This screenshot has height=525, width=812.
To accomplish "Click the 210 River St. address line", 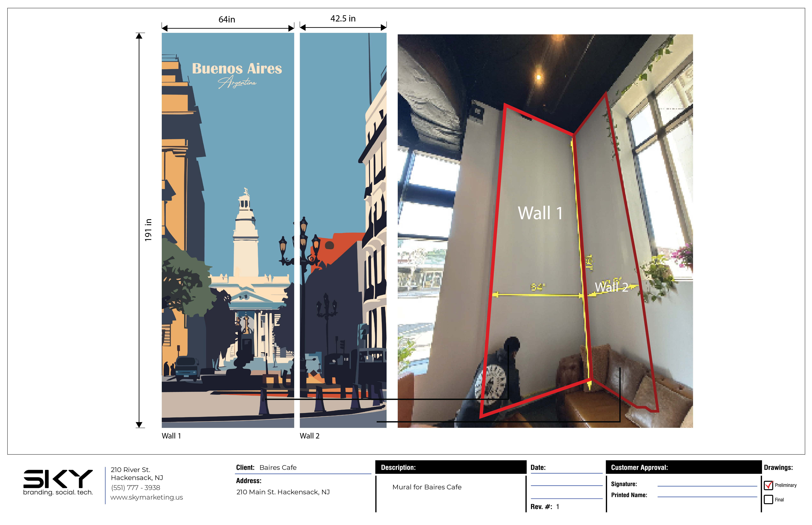I will 130,470.
